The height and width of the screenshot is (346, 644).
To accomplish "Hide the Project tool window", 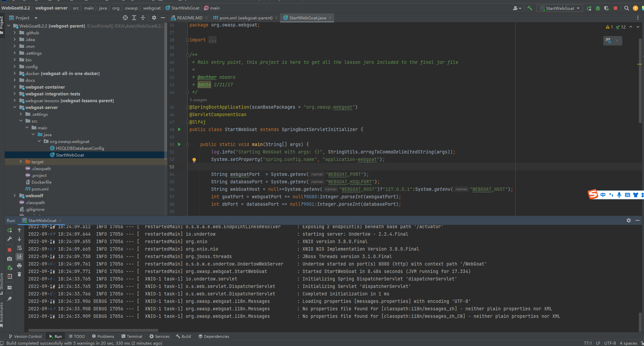I will (x=163, y=18).
